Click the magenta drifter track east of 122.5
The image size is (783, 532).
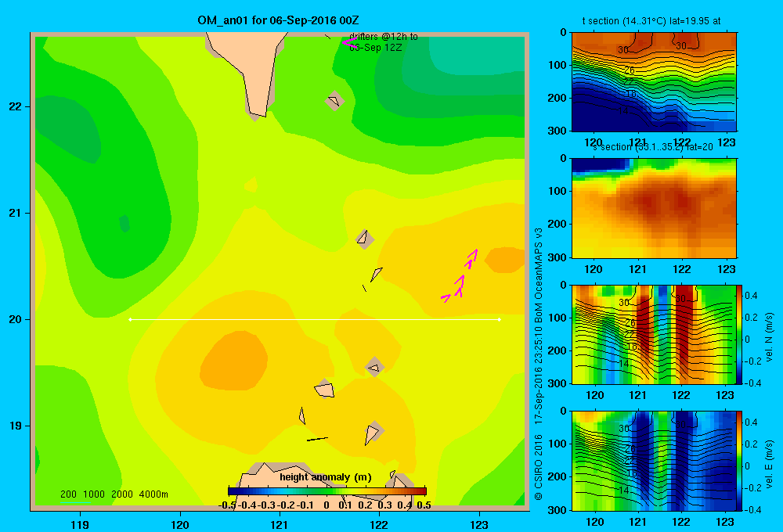click(460, 277)
